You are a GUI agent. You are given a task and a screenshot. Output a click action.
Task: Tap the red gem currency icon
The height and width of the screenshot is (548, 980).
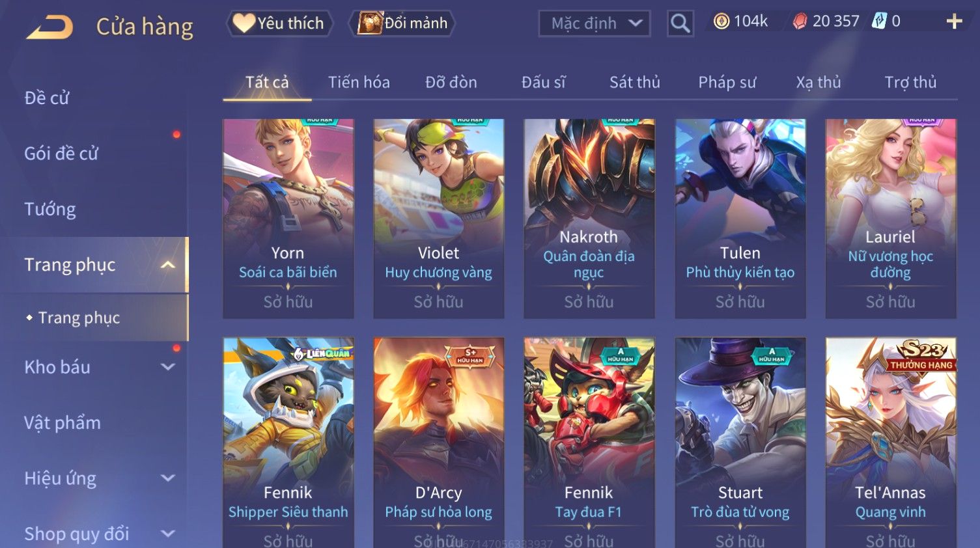coord(800,21)
